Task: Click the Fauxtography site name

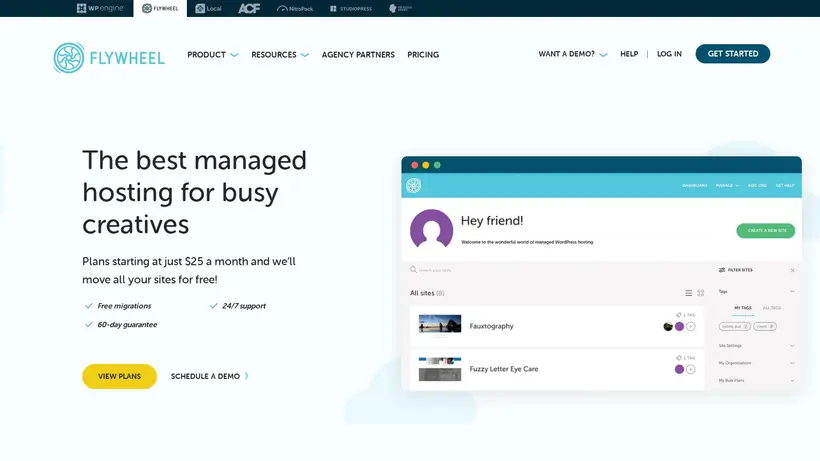Action: (x=492, y=326)
